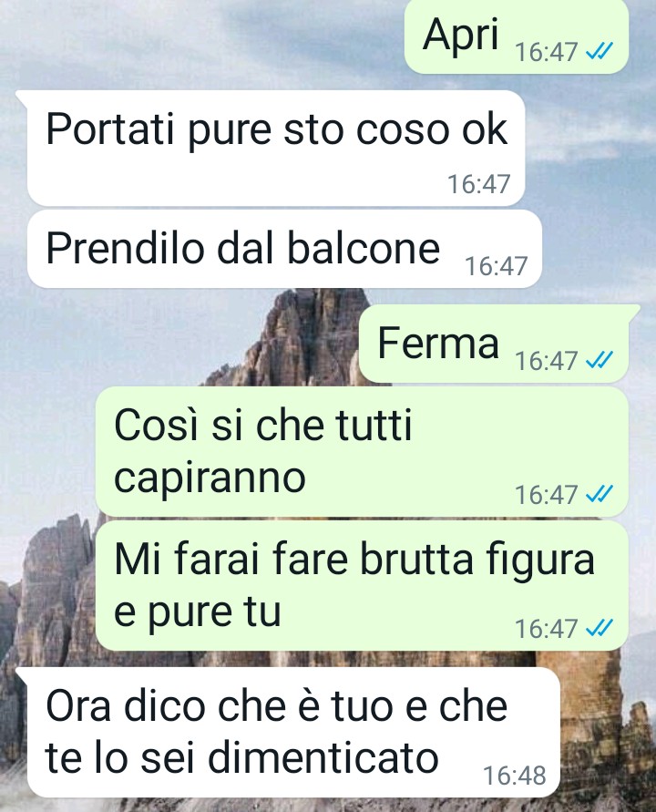656x812 pixels.
Task: Tap read receipt ticks on 'Così si che tutti capiranno'
Action: tap(599, 494)
